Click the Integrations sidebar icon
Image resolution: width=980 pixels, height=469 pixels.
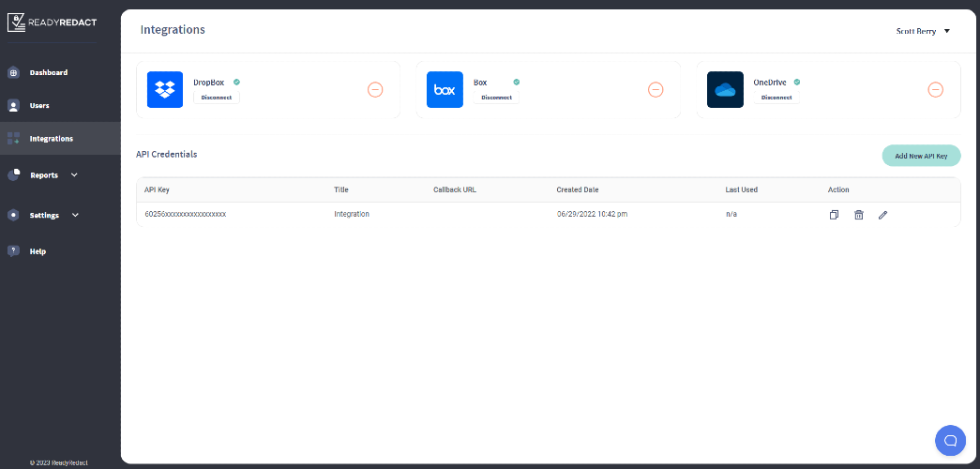point(13,139)
